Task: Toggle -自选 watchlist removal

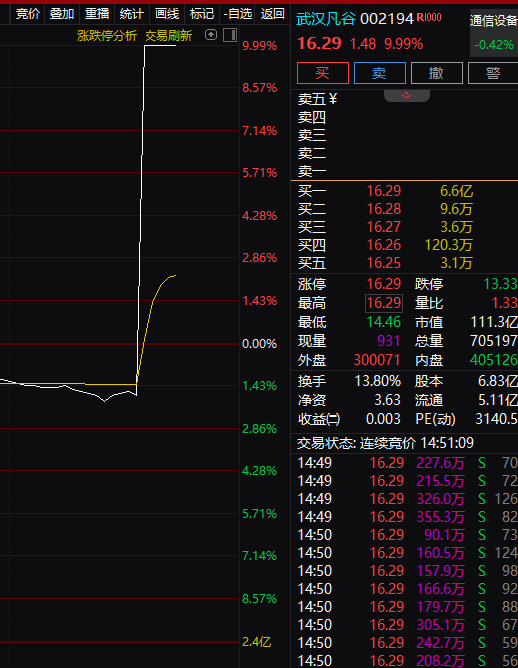Action: [x=238, y=14]
